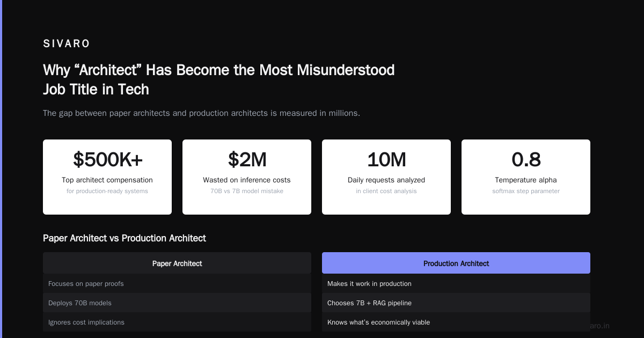Click the subtitle about paper and production architects
Viewport: 644px width, 338px height.
click(201, 113)
